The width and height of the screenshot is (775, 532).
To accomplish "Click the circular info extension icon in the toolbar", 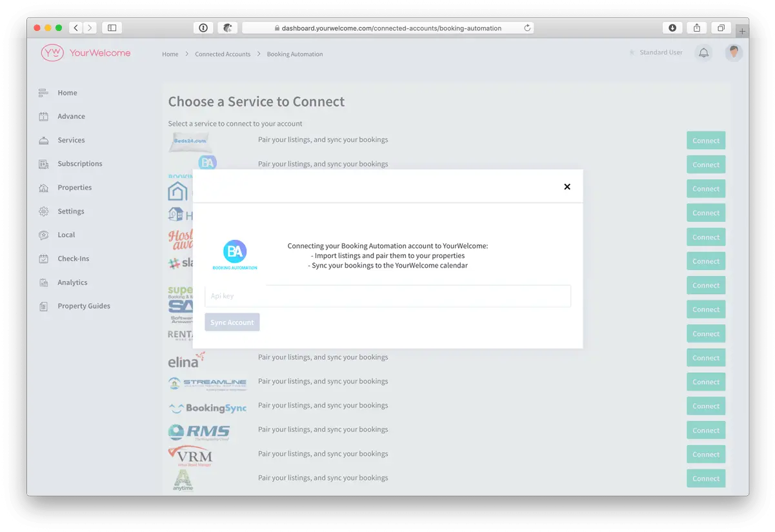I will point(203,28).
